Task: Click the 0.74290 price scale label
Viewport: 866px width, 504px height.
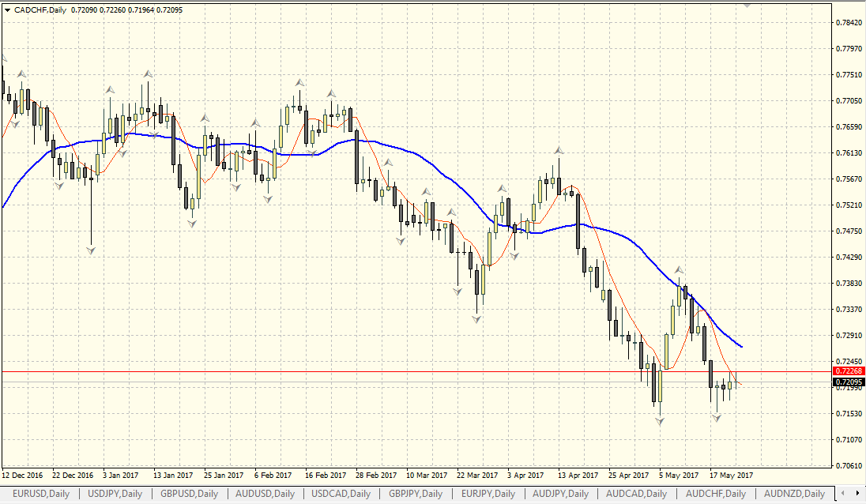Action: pyautogui.click(x=849, y=258)
